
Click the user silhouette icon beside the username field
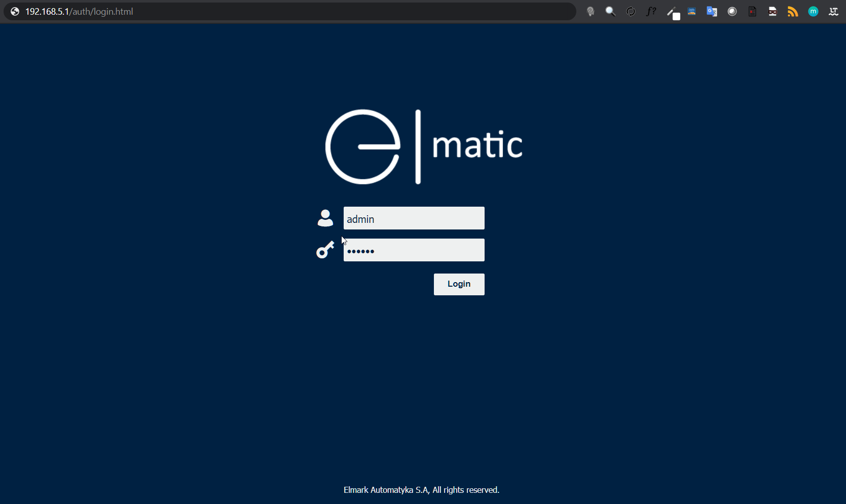325,218
